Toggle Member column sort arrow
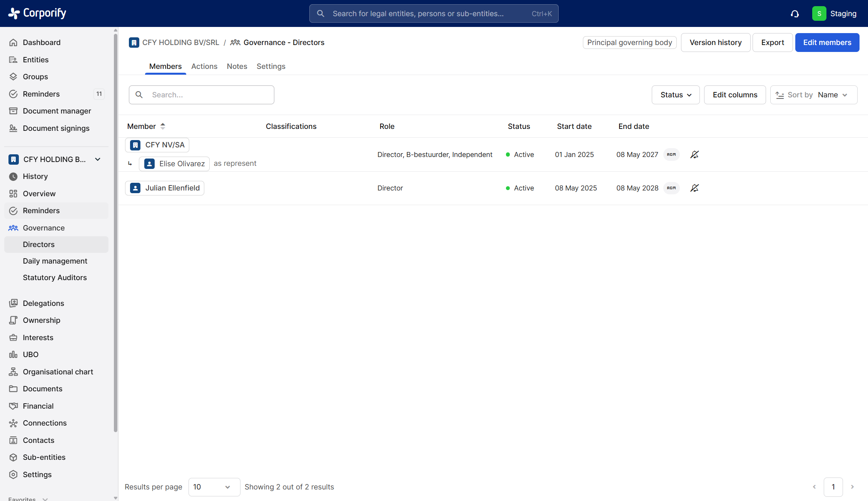Screen dimensions: 868x501 click(x=163, y=126)
